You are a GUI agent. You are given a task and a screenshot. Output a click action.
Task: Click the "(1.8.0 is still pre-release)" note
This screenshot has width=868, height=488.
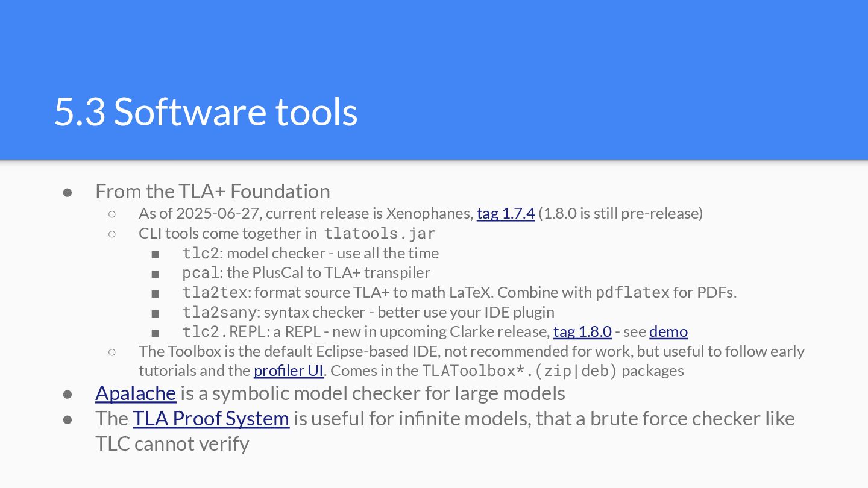pos(620,213)
